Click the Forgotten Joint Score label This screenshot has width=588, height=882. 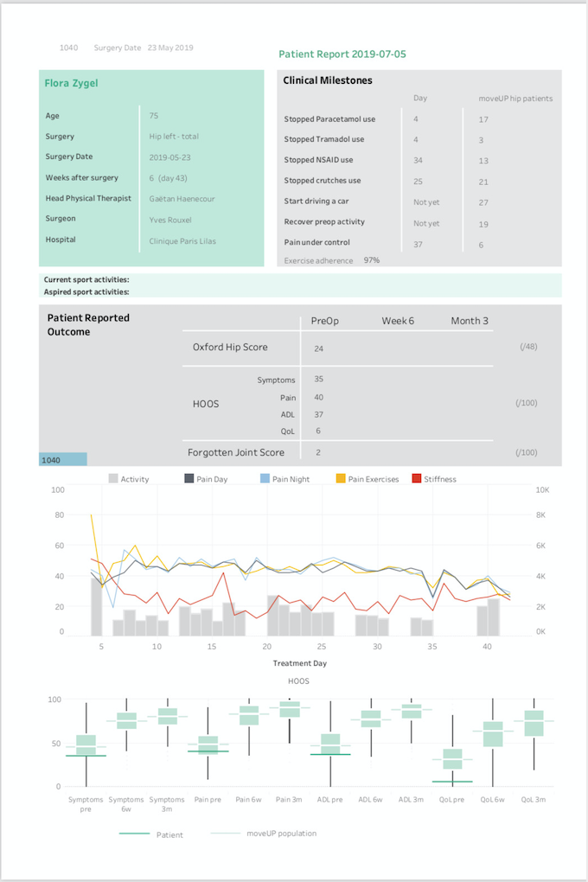(x=236, y=452)
